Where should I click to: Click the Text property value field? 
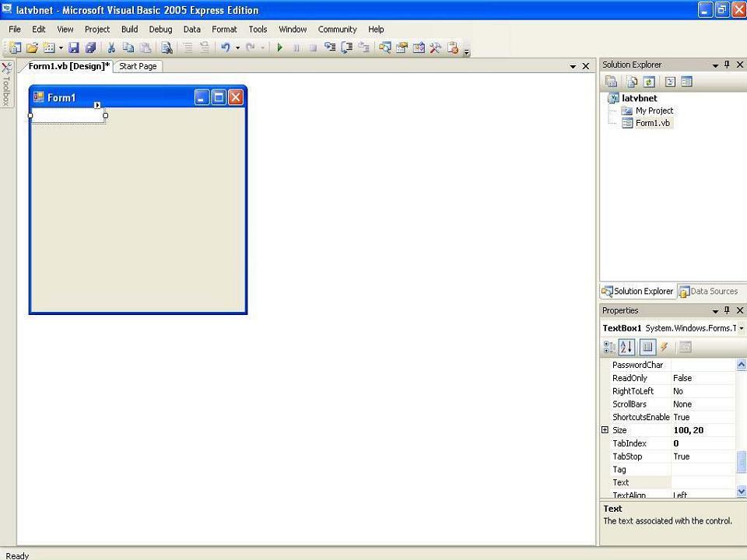pos(703,482)
